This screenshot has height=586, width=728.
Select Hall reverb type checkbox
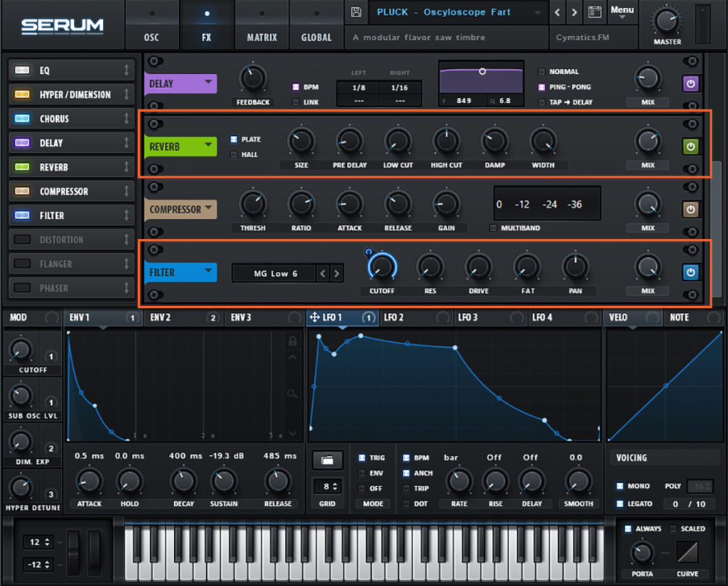[233, 154]
